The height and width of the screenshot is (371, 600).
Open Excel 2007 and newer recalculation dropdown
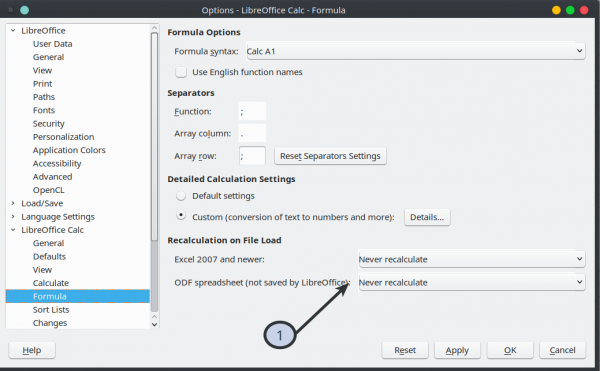(x=471, y=259)
